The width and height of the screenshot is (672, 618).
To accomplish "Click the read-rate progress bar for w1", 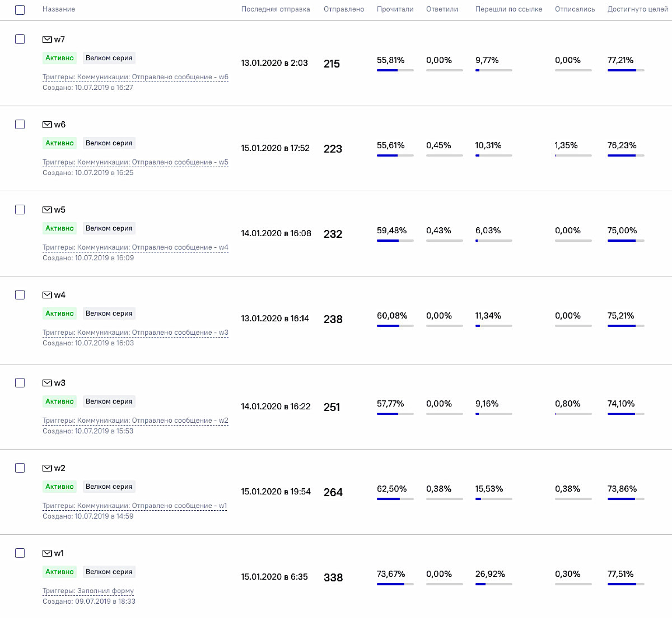I will [395, 584].
